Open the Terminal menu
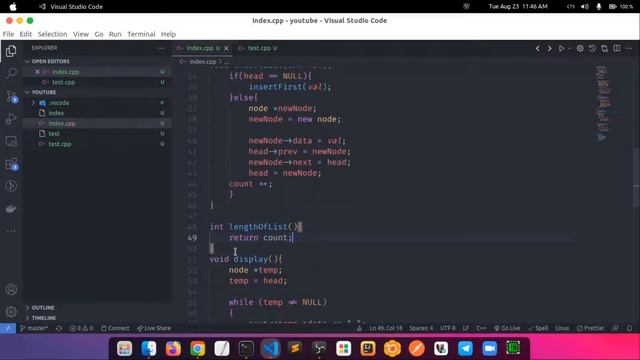This screenshot has width=640, height=360. tap(141, 34)
